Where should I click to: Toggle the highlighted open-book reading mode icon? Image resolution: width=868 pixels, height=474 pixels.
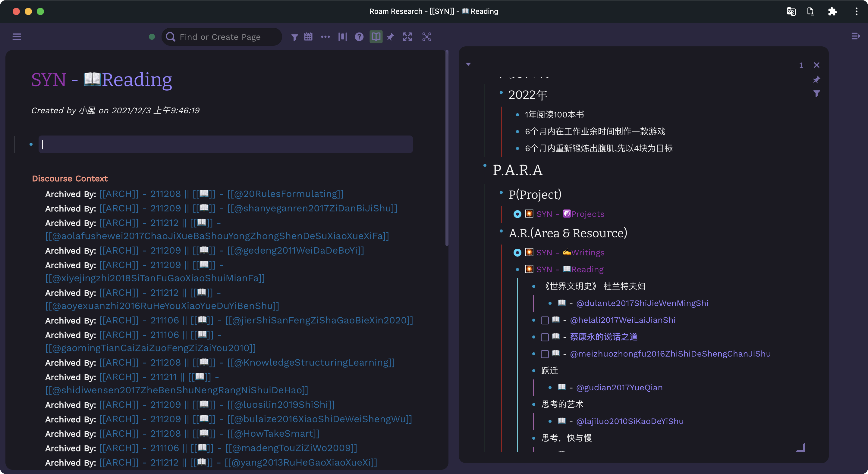pos(376,37)
